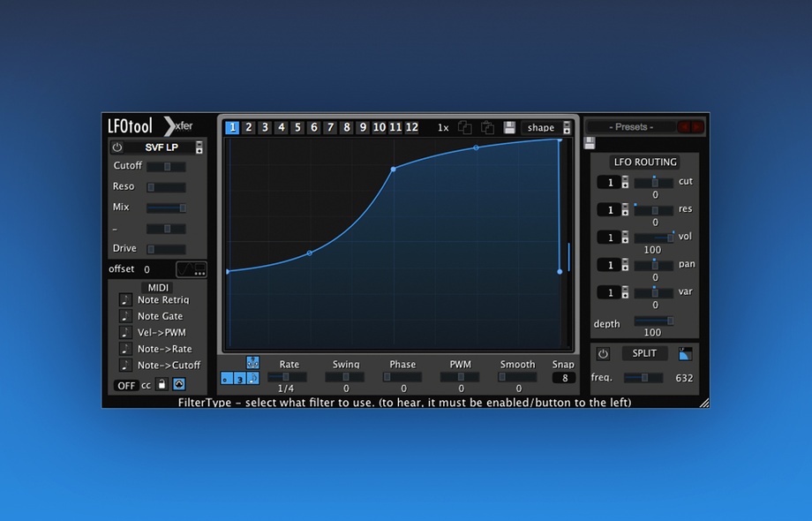
Task: Click the SPLIT button
Action: coord(644,353)
